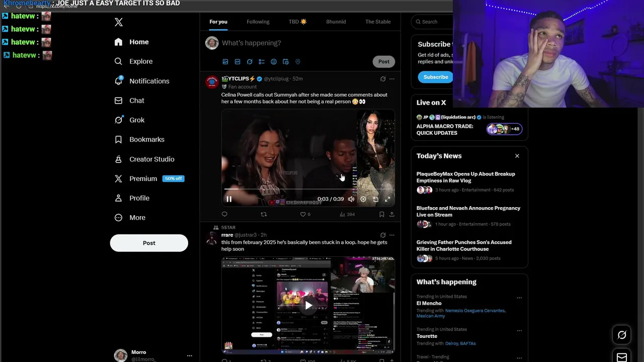Seek in the video progress bar
The height and width of the screenshot is (362, 644).
308,189
